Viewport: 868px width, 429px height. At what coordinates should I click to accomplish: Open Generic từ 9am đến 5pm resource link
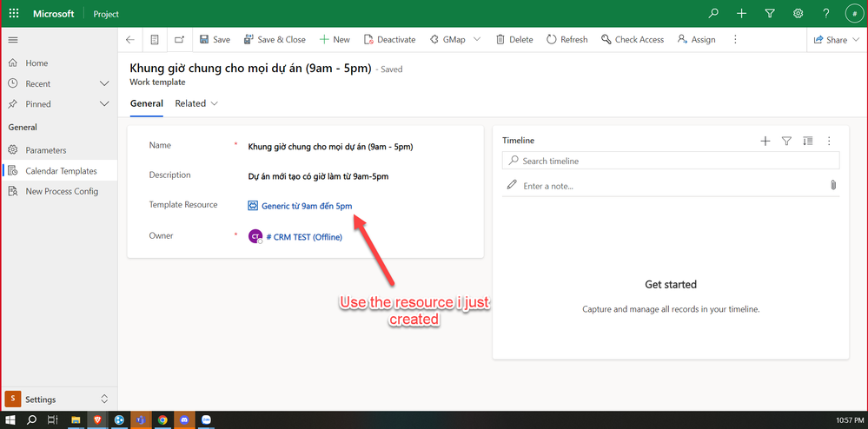pyautogui.click(x=307, y=206)
